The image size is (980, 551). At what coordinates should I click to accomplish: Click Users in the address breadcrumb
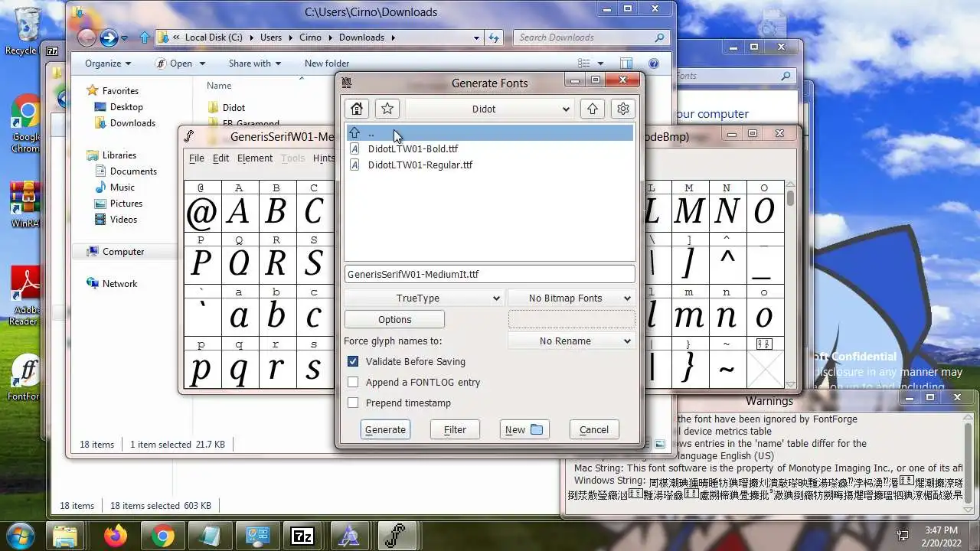(270, 37)
